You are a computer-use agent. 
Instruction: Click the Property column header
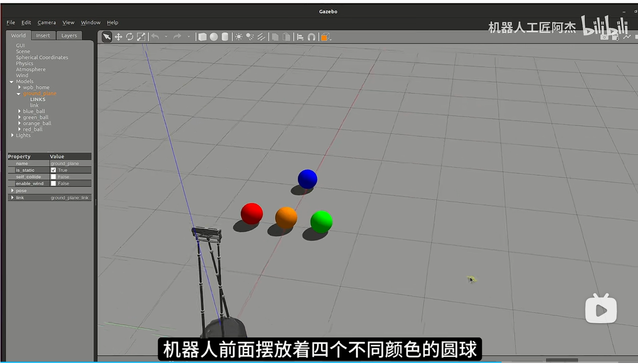point(28,157)
